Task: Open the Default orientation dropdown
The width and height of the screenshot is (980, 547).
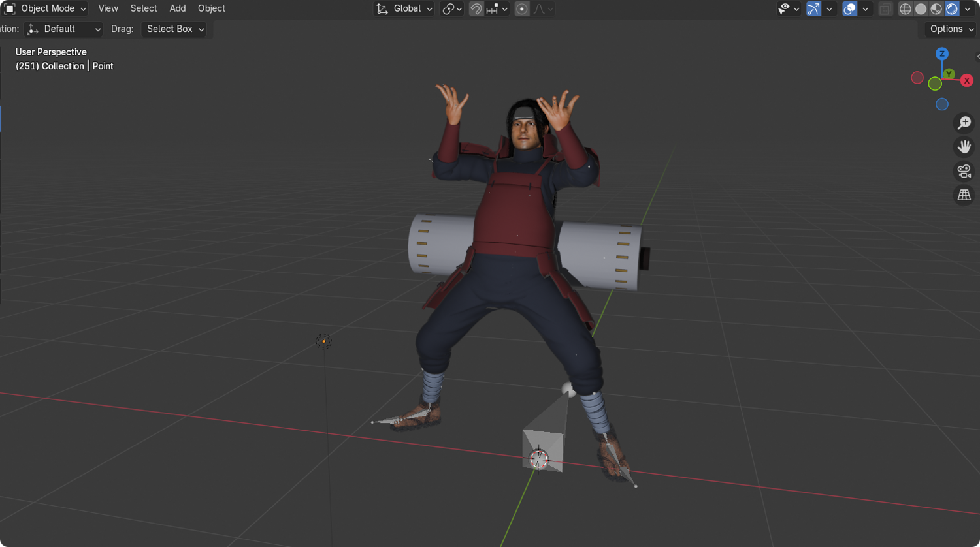Action: (x=64, y=29)
